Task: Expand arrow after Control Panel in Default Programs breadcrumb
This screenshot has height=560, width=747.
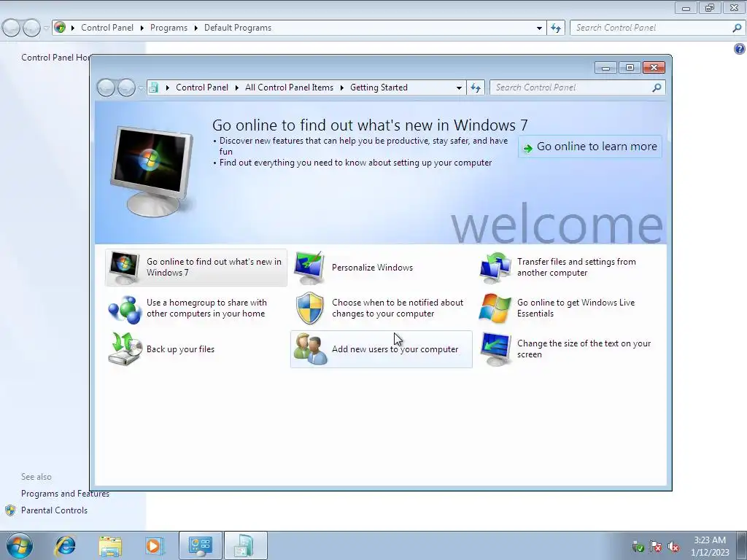Action: (x=142, y=28)
